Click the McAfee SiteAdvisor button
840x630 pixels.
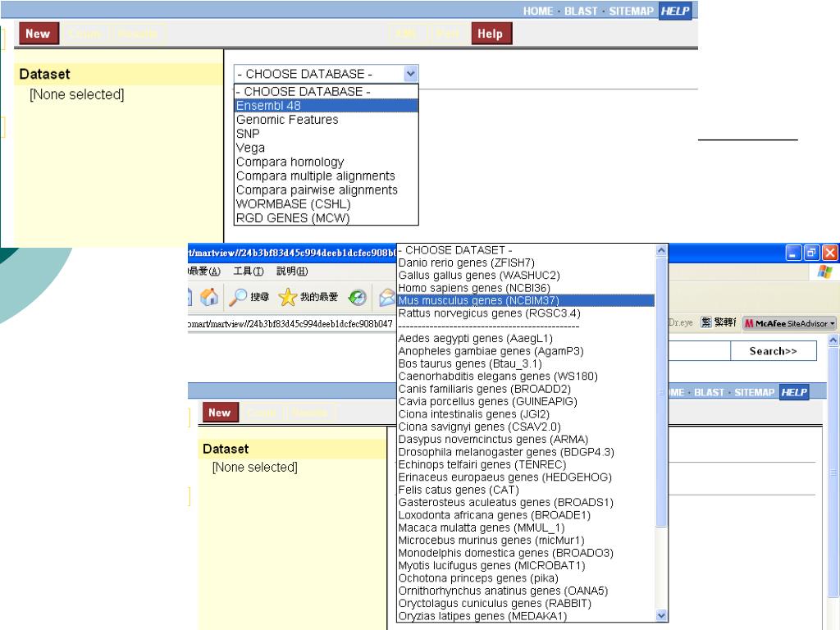(x=790, y=323)
